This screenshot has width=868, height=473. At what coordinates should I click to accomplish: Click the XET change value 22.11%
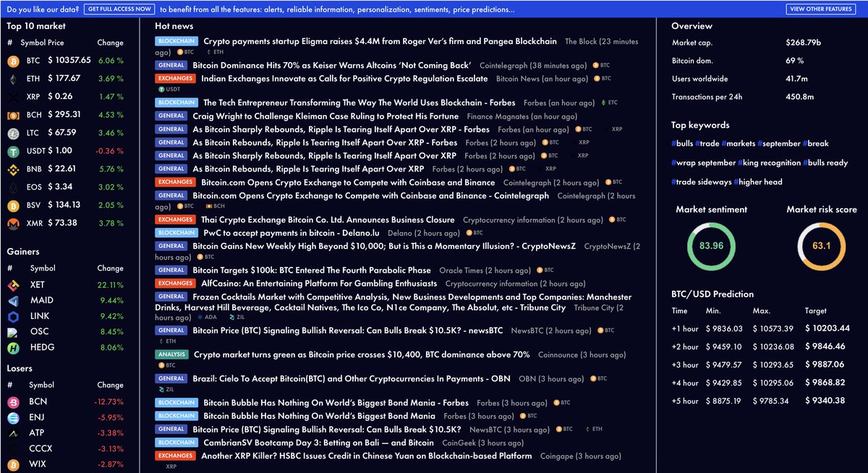(111, 285)
